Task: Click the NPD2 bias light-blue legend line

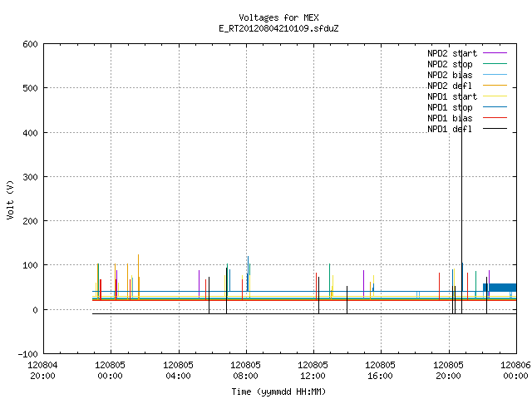Action: (x=495, y=75)
